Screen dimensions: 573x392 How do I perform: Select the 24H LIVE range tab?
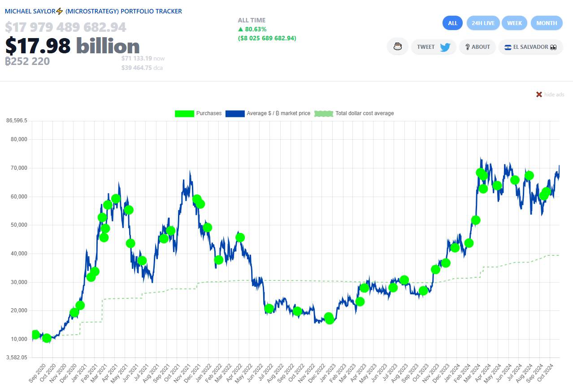482,23
